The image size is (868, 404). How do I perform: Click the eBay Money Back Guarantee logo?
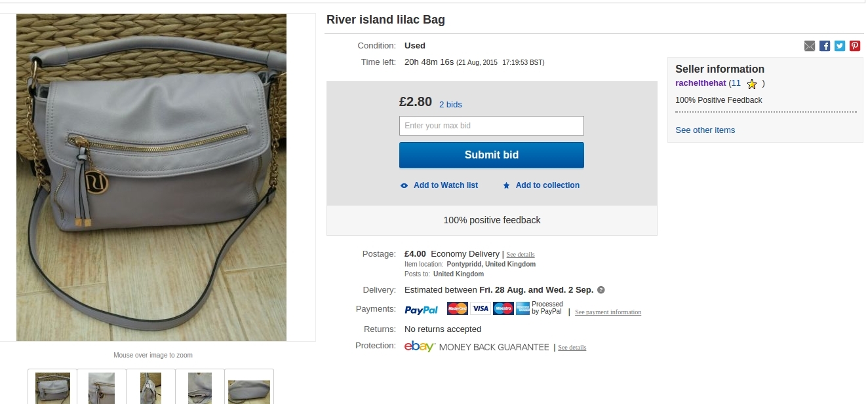pos(420,347)
